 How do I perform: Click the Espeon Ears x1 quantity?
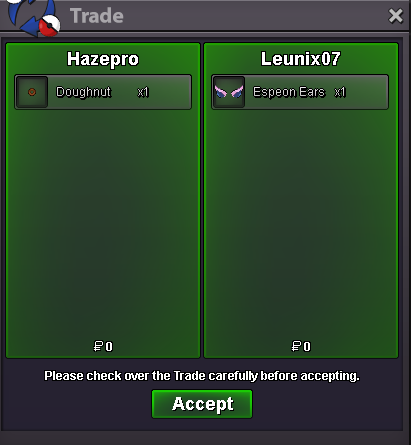tap(340, 92)
